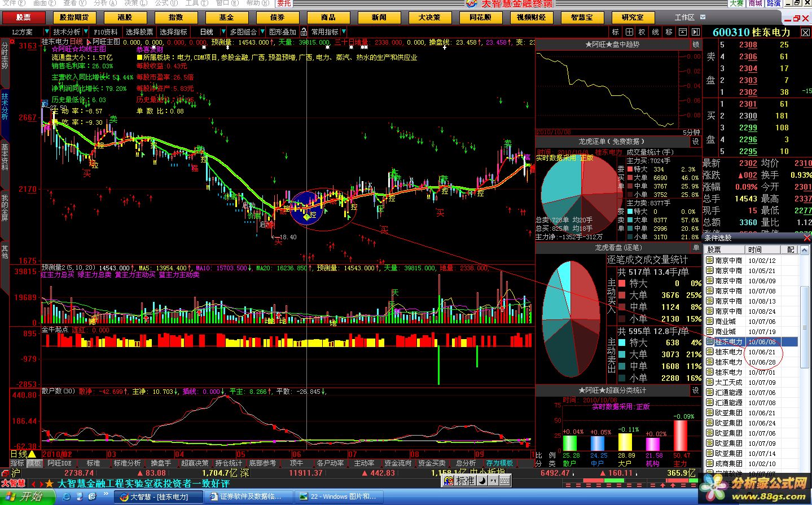Open the 日线 period dropdown arrow

(x=223, y=32)
